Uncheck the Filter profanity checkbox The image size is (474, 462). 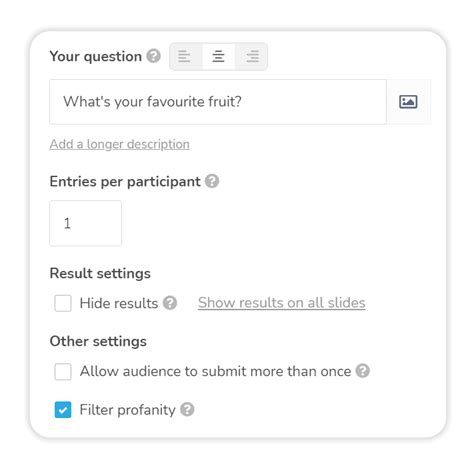point(63,410)
